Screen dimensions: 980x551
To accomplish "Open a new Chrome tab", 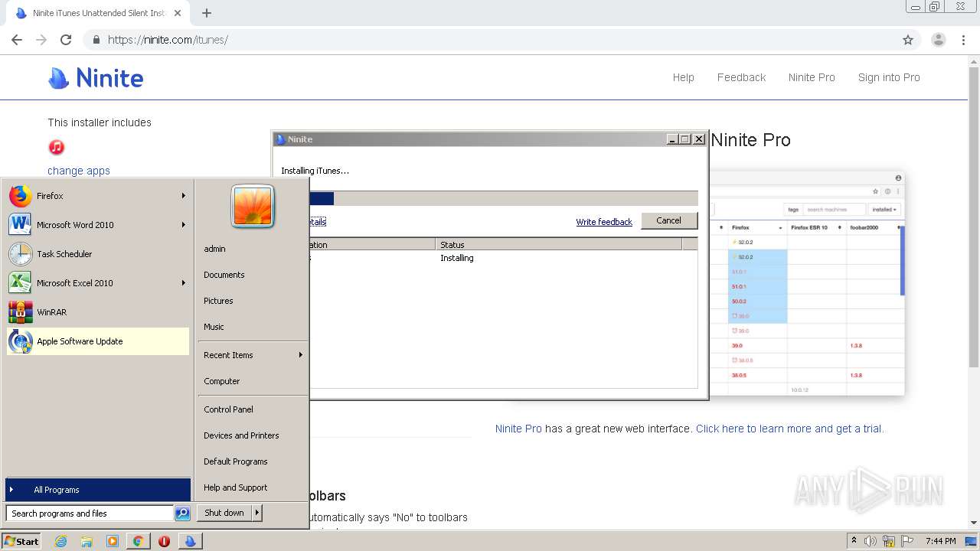I will click(x=206, y=13).
